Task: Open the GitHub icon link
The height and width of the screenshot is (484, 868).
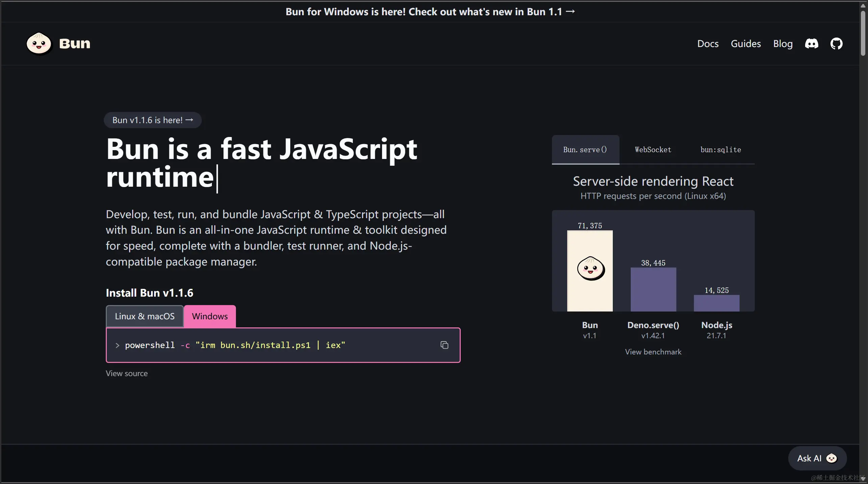Action: pyautogui.click(x=836, y=44)
